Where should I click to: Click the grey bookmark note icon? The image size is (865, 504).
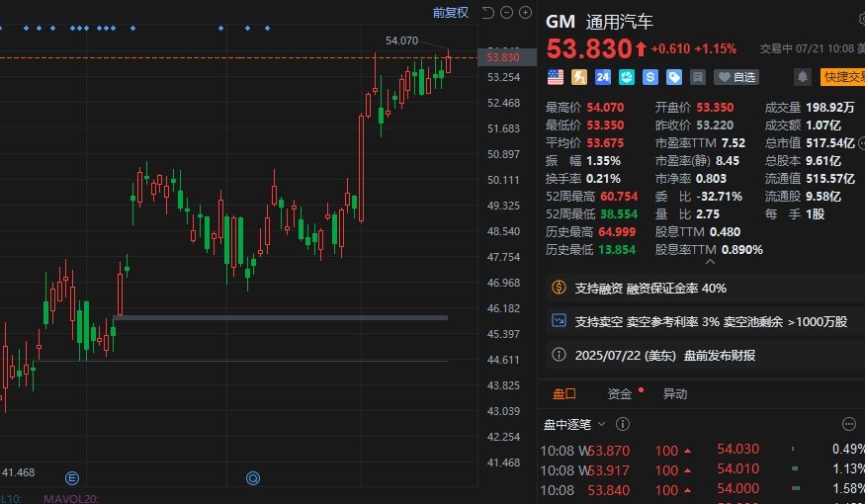point(697,77)
